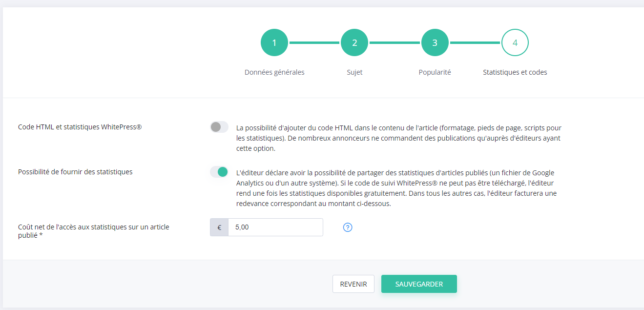
Task: Click the description starting L'éditeur déclare avoir
Action: [396, 188]
